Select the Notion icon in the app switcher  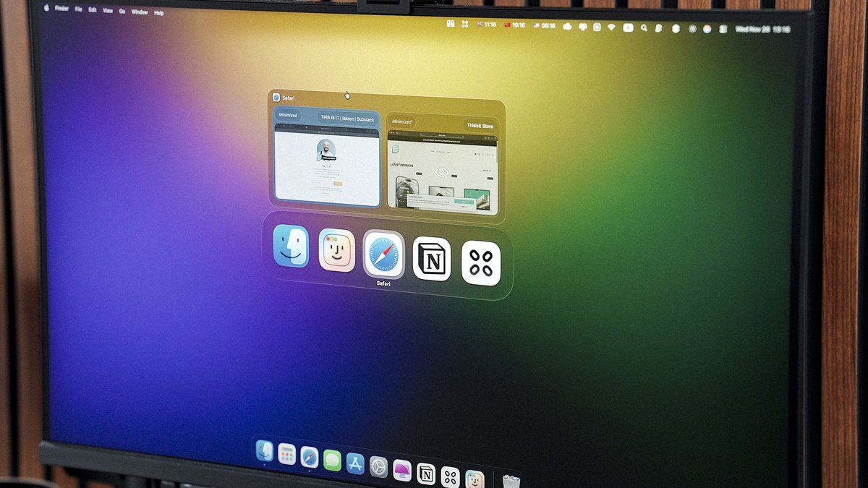coord(431,259)
